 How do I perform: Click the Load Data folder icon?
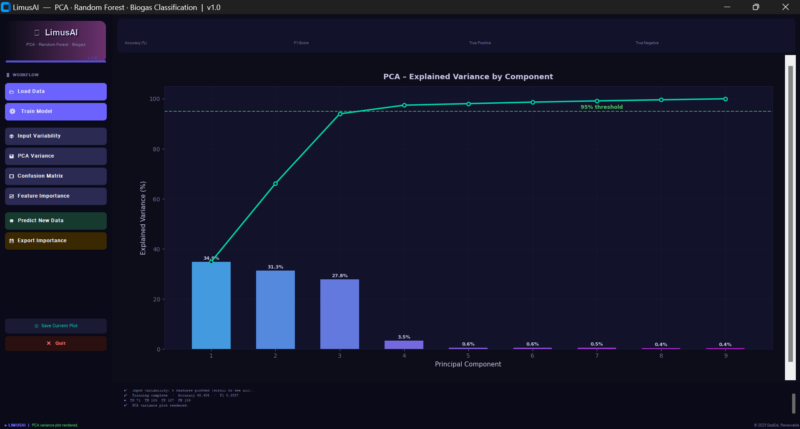[x=11, y=91]
